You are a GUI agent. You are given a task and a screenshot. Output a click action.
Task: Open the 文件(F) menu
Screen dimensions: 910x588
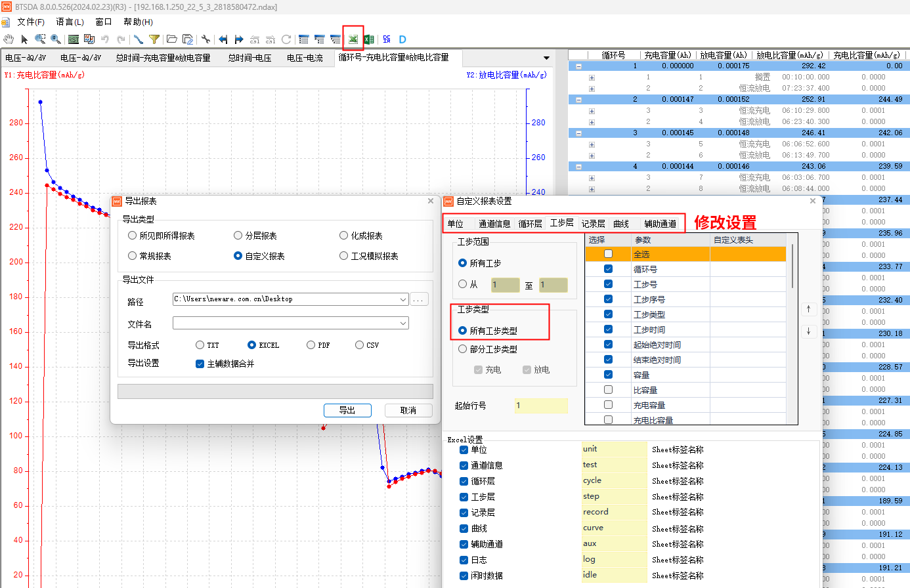(x=31, y=22)
